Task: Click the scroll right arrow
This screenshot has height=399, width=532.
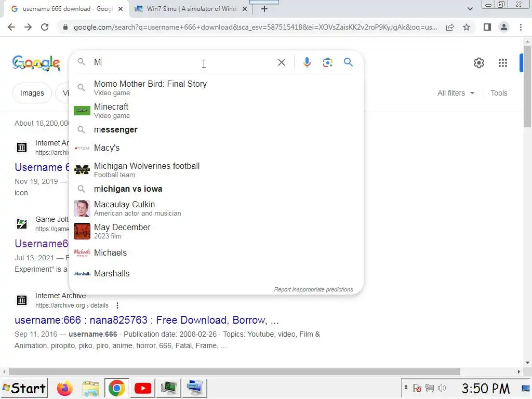Action: (x=519, y=371)
